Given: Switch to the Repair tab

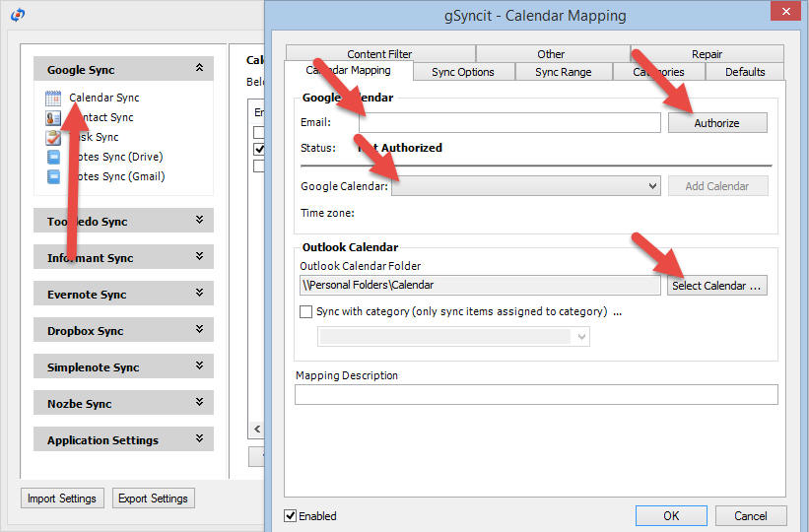Looking at the screenshot, I should [x=707, y=53].
